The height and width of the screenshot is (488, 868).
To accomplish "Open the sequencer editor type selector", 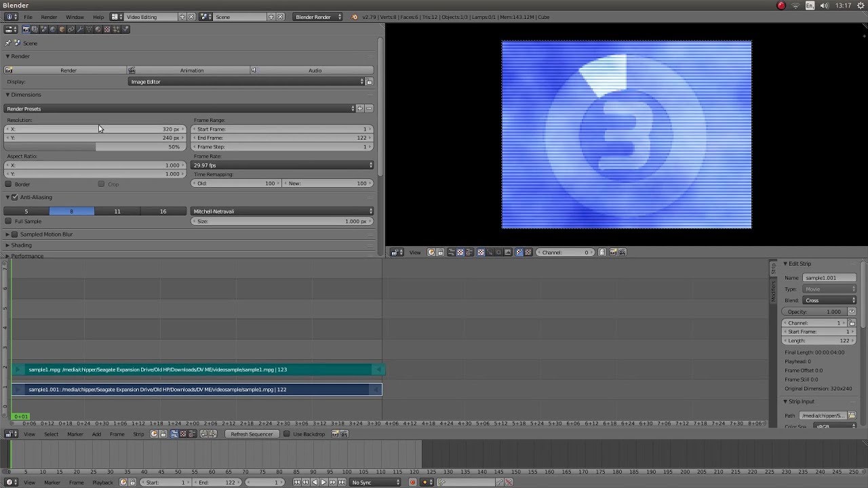I will tap(12, 434).
